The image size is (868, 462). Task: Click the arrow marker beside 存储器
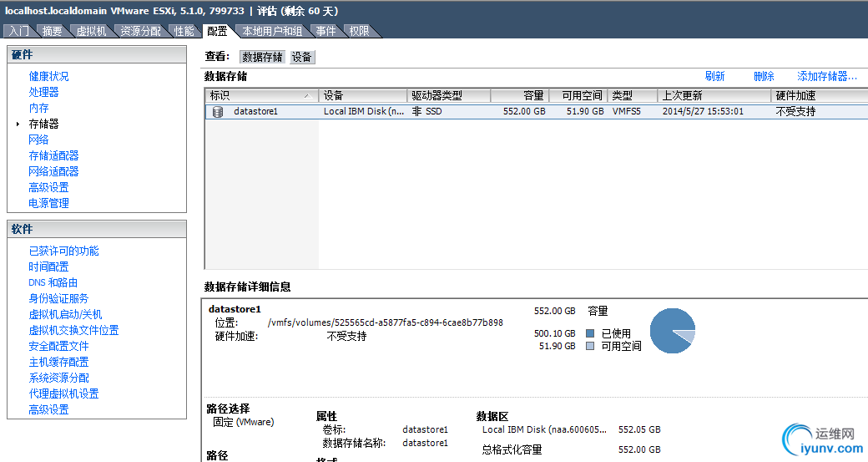(18, 124)
